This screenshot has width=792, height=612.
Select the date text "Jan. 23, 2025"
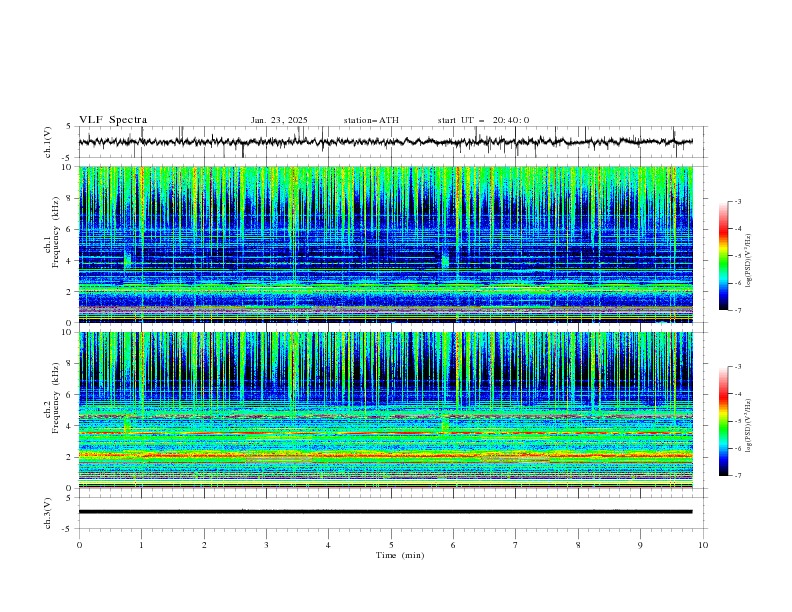[279, 120]
